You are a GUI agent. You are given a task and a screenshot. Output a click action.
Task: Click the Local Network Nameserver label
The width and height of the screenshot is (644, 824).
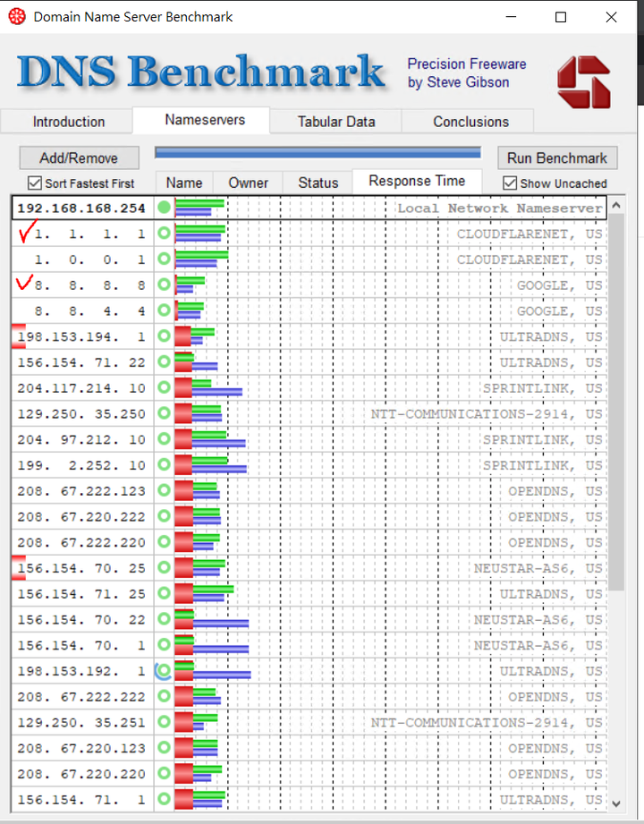[x=499, y=208]
